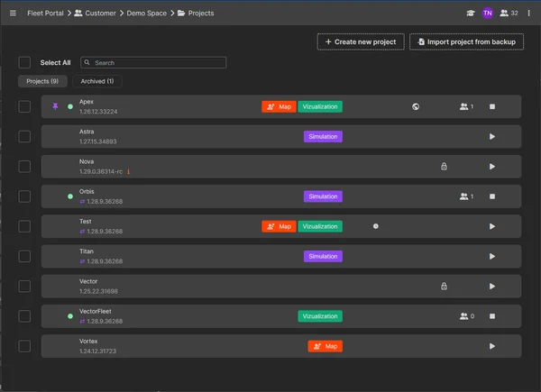Image resolution: width=541 pixels, height=392 pixels.
Task: Stop the Apex project
Action: click(492, 106)
